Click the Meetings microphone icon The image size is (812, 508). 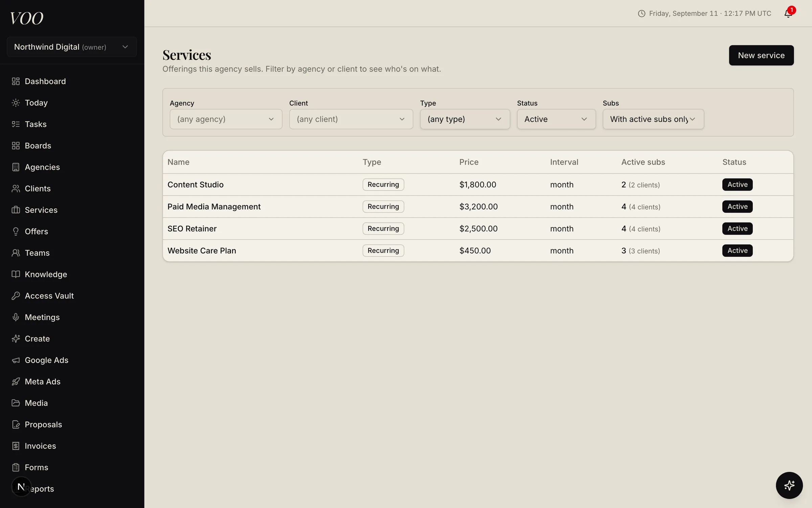pos(16,317)
